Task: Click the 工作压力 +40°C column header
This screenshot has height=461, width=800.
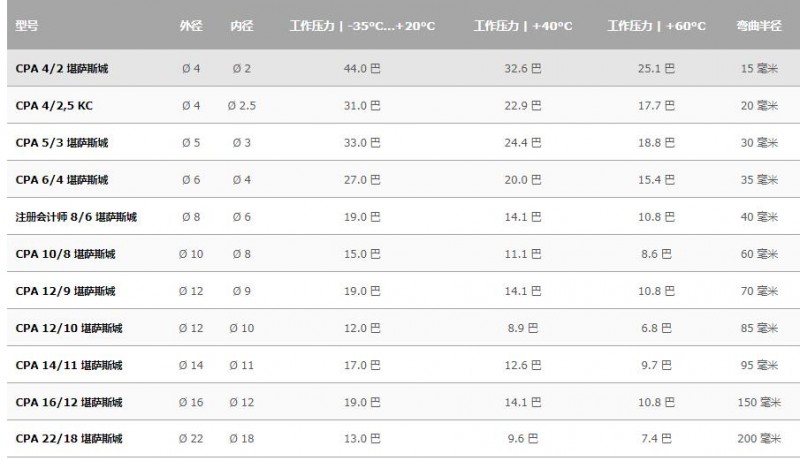Action: 523,25
